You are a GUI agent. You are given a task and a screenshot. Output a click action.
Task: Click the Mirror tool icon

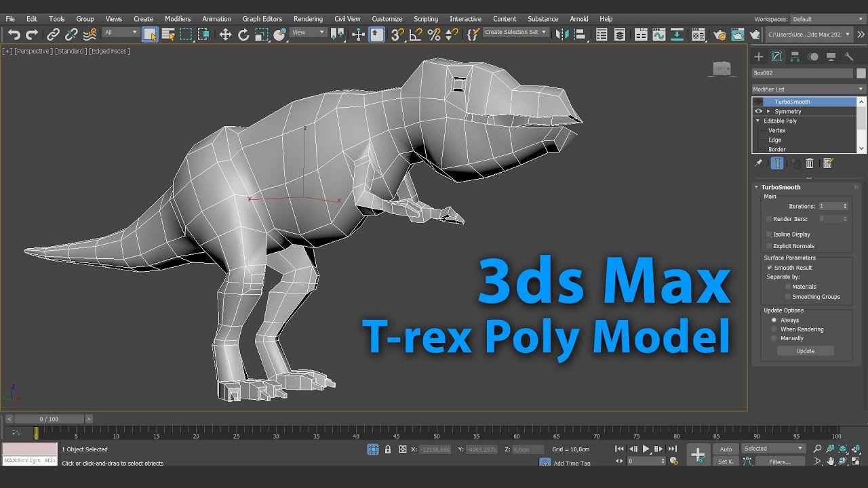click(x=561, y=35)
